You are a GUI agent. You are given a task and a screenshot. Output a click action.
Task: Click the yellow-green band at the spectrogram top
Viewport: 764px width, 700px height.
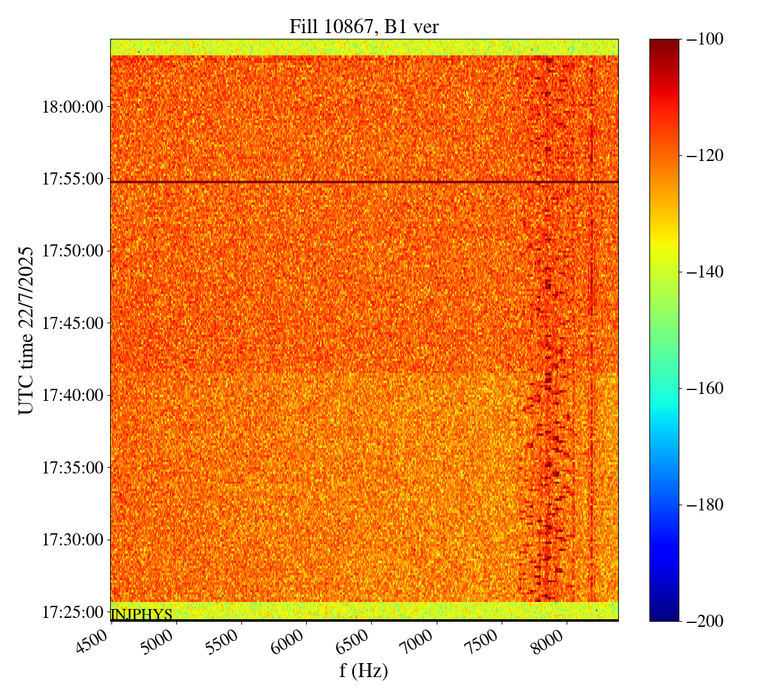click(x=364, y=47)
